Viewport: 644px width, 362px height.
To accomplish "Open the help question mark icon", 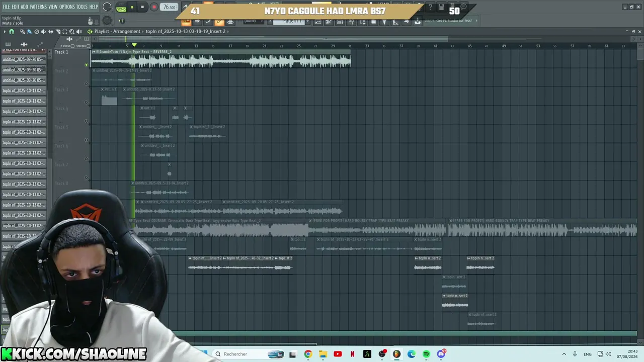I will [x=430, y=7].
